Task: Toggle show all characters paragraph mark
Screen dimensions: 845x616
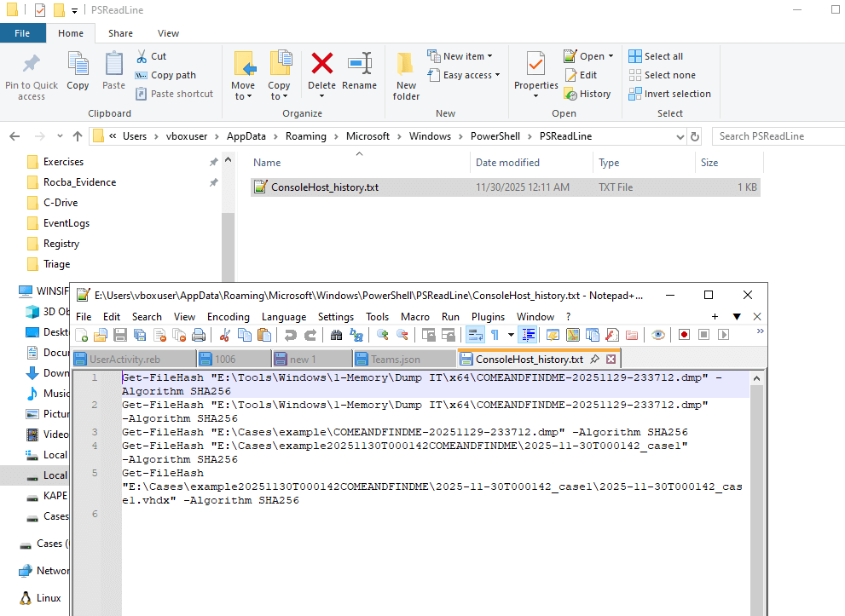Action: coord(495,336)
